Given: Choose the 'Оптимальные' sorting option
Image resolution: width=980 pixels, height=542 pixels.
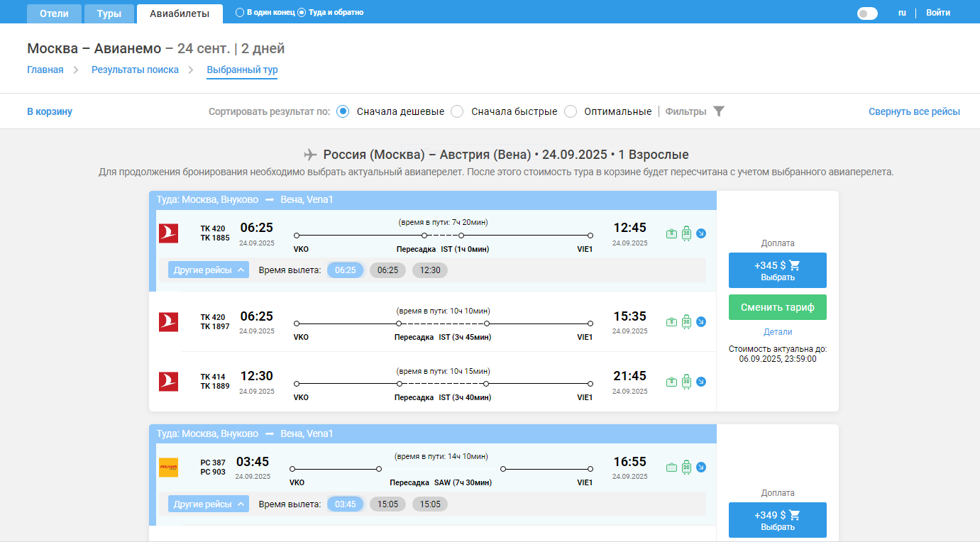Looking at the screenshot, I should point(571,111).
